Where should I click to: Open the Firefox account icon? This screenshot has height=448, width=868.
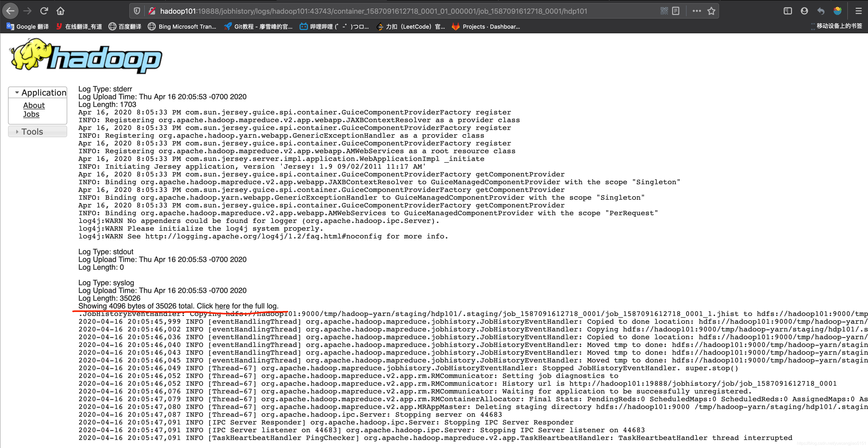[804, 11]
